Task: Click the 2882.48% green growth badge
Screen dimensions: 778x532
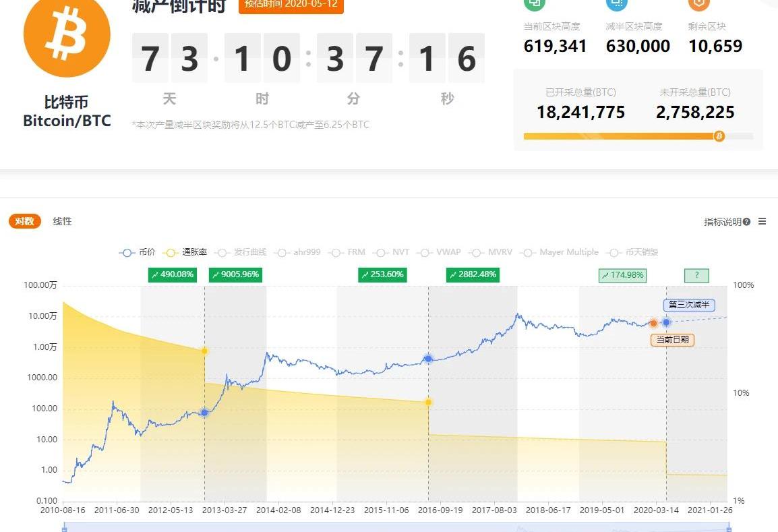Action: click(471, 274)
